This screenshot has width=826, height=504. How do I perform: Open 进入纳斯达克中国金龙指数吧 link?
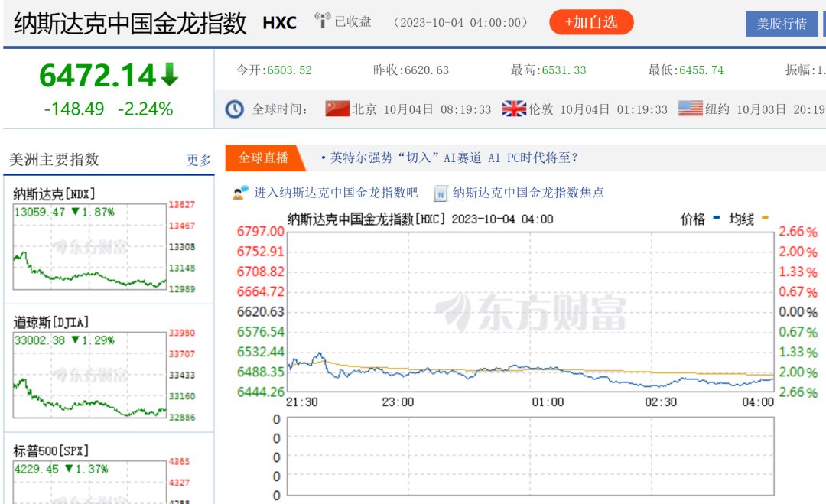[336, 192]
